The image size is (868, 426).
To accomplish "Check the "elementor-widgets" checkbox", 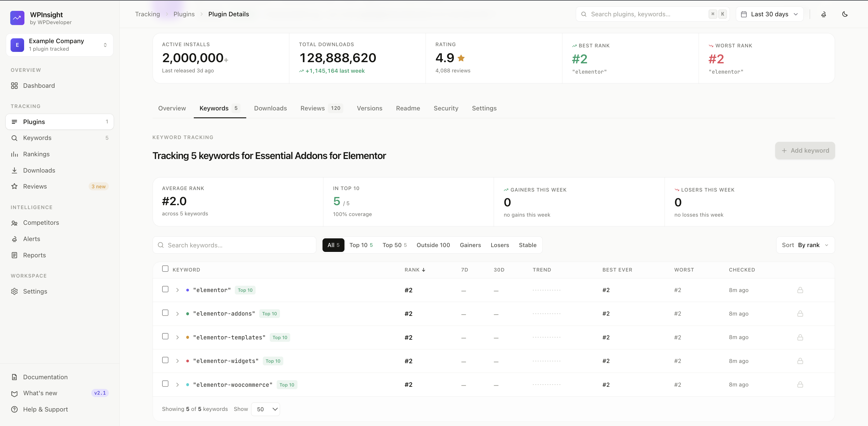I will [165, 360].
